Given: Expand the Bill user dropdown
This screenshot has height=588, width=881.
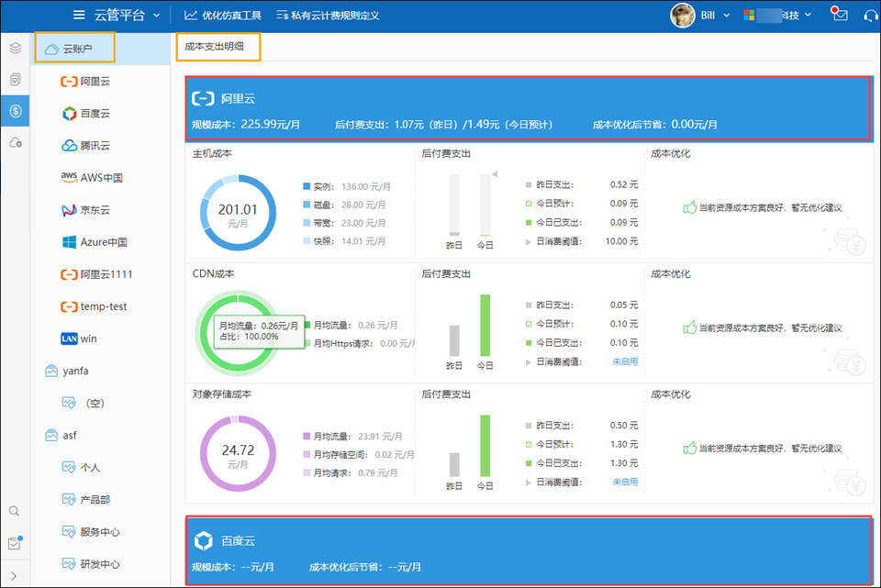Looking at the screenshot, I should pyautogui.click(x=727, y=16).
